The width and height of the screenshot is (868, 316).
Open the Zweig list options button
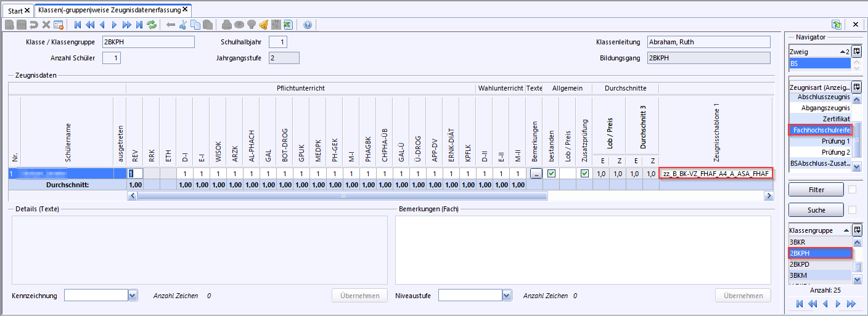(x=856, y=52)
